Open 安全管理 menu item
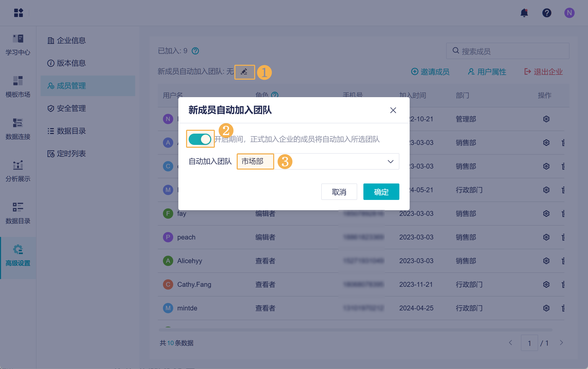588x369 pixels. tap(71, 108)
